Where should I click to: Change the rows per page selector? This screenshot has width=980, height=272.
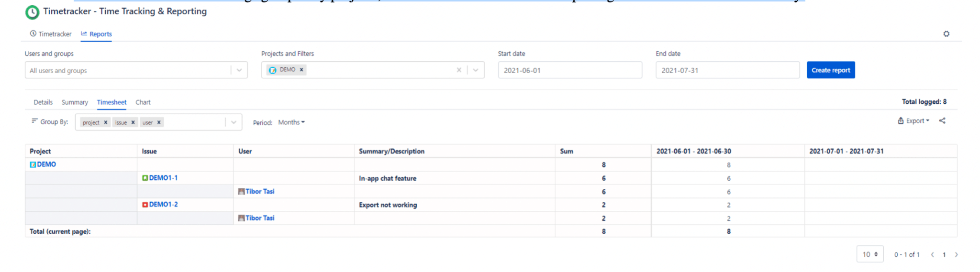(870, 254)
